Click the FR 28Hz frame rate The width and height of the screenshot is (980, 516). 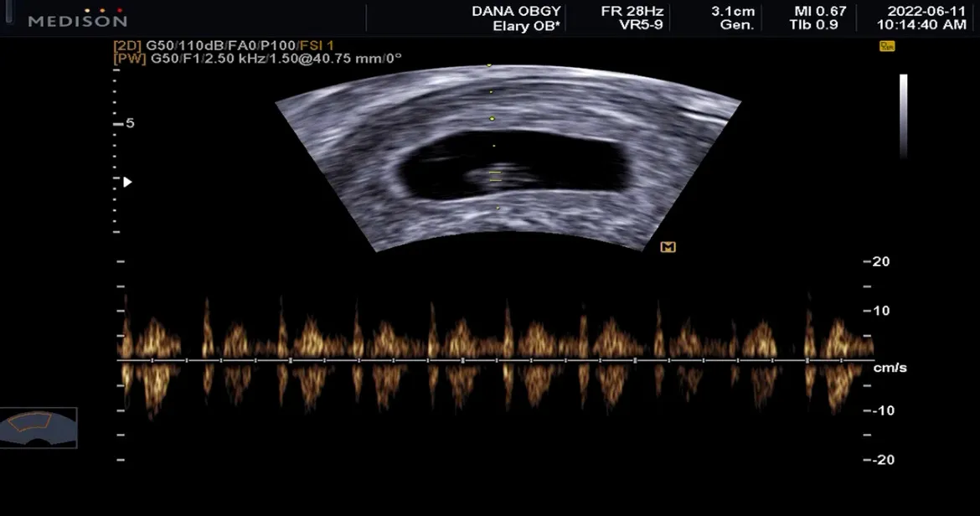632,11
